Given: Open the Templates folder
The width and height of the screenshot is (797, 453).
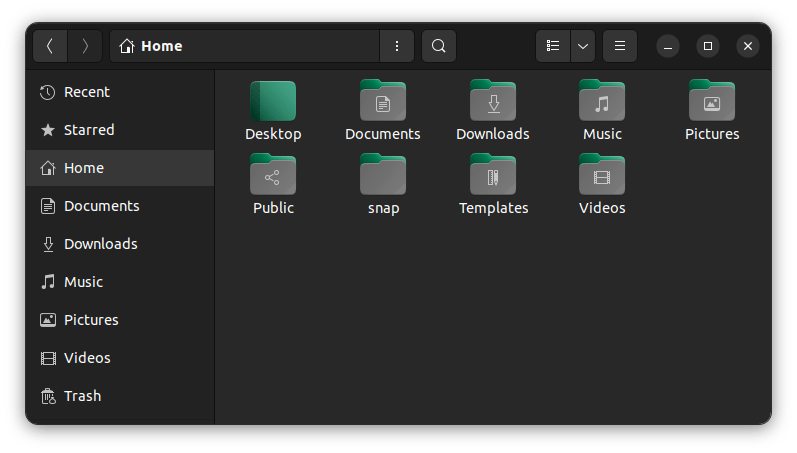Looking at the screenshot, I should coord(493,176).
